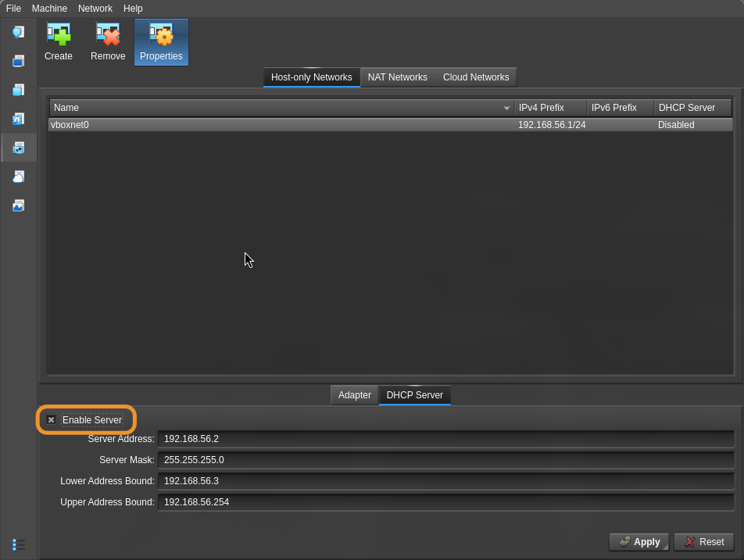Image resolution: width=744 pixels, height=560 pixels.
Task: Click the DHCP Server column header
Action: 692,108
